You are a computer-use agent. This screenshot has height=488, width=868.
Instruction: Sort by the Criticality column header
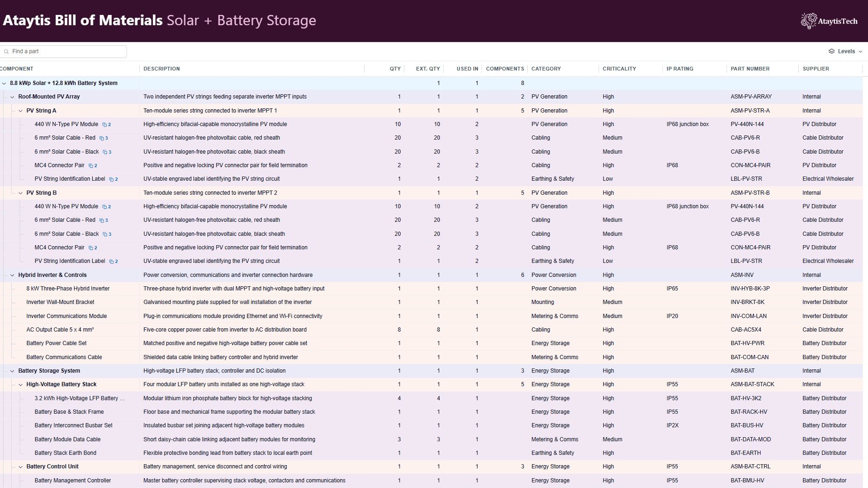pyautogui.click(x=619, y=69)
